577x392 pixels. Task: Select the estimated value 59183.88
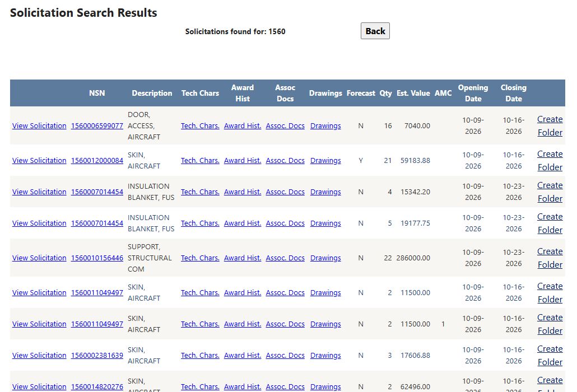[x=415, y=161]
